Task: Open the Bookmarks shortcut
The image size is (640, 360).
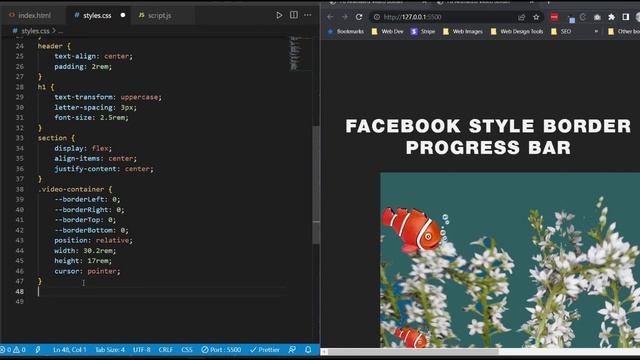Action: coord(346,31)
